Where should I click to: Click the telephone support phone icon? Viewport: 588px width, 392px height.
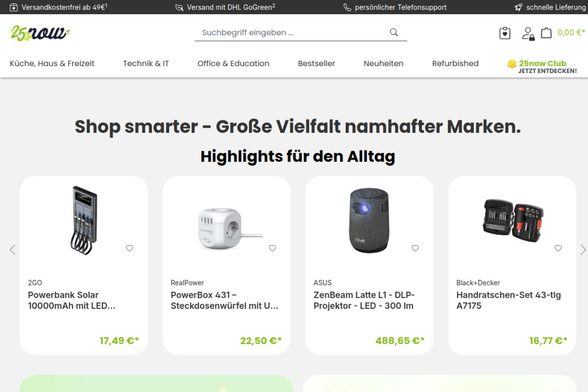click(x=347, y=7)
